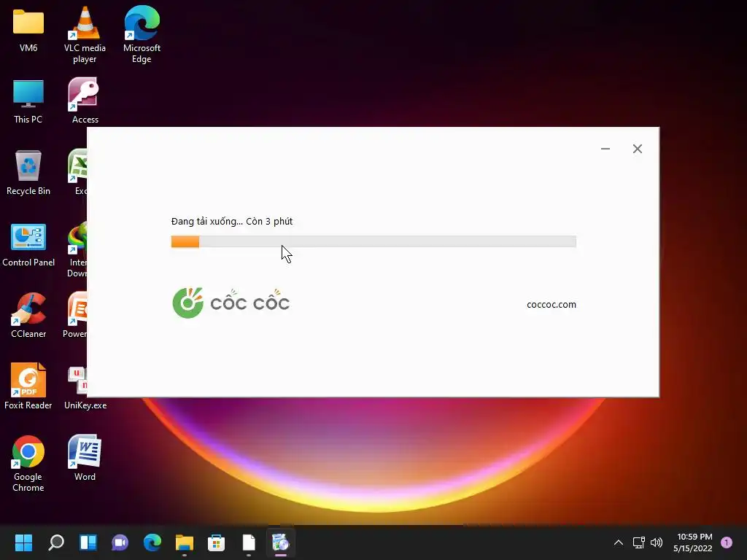The width and height of the screenshot is (747, 560).
Task: Select the Access desktop shortcut
Action: pyautogui.click(x=85, y=101)
